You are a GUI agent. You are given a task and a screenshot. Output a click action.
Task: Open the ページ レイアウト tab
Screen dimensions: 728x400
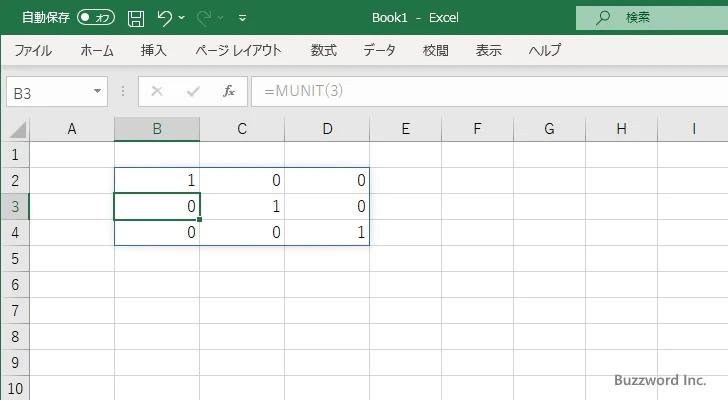pos(238,50)
